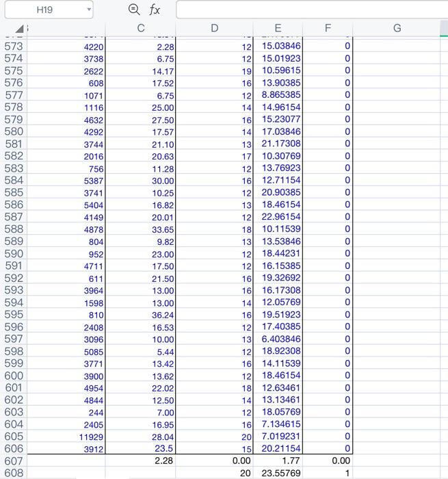The width and height of the screenshot is (448, 479).
Task: Select row 607 header
Action: (x=14, y=461)
